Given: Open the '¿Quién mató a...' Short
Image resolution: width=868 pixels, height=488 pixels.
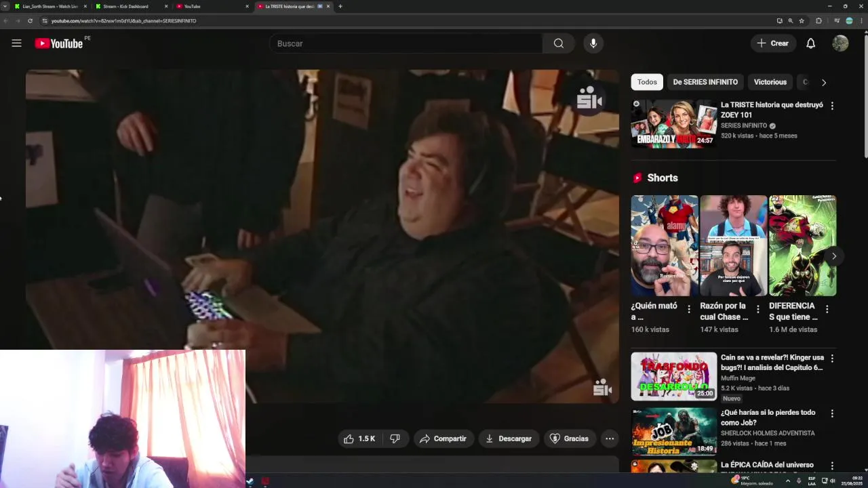Looking at the screenshot, I should click(x=665, y=245).
